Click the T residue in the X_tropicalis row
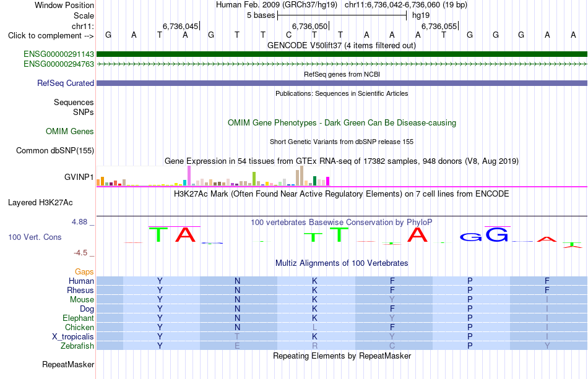 pyautogui.click(x=237, y=336)
